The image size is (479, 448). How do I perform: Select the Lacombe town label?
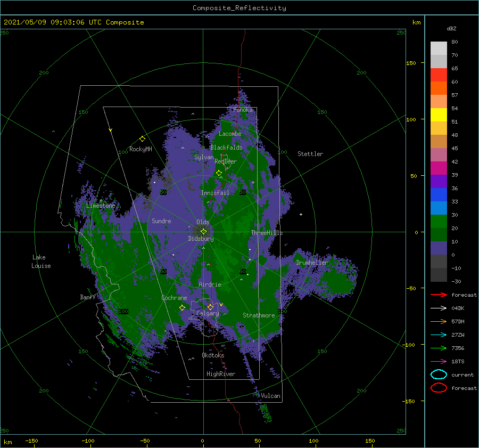pyautogui.click(x=230, y=134)
